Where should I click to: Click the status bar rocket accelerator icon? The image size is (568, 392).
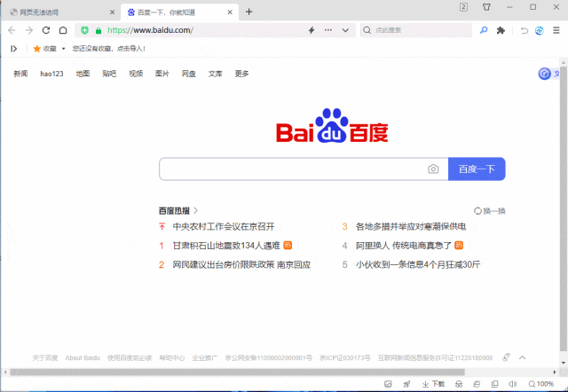pos(406,384)
